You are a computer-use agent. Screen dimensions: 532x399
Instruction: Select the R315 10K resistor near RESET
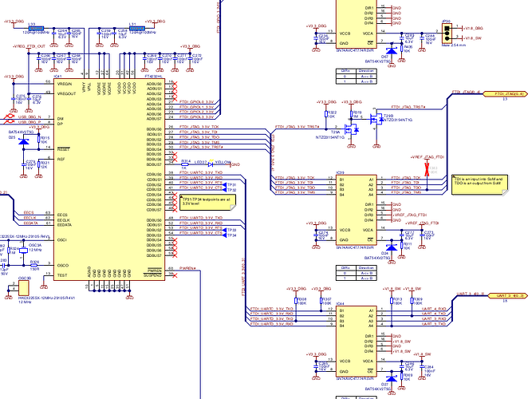pos(38,139)
